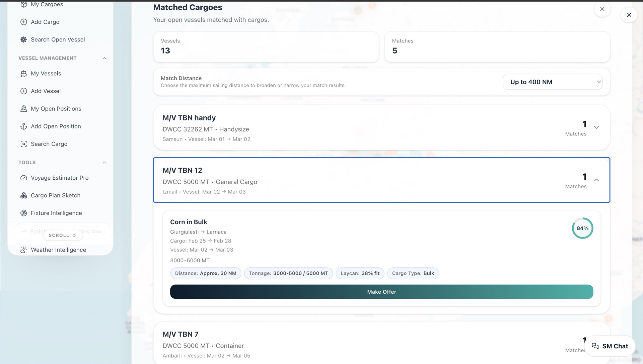Image resolution: width=643 pixels, height=364 pixels.
Task: Expand M/V TBN handy matches
Action: [x=596, y=127]
